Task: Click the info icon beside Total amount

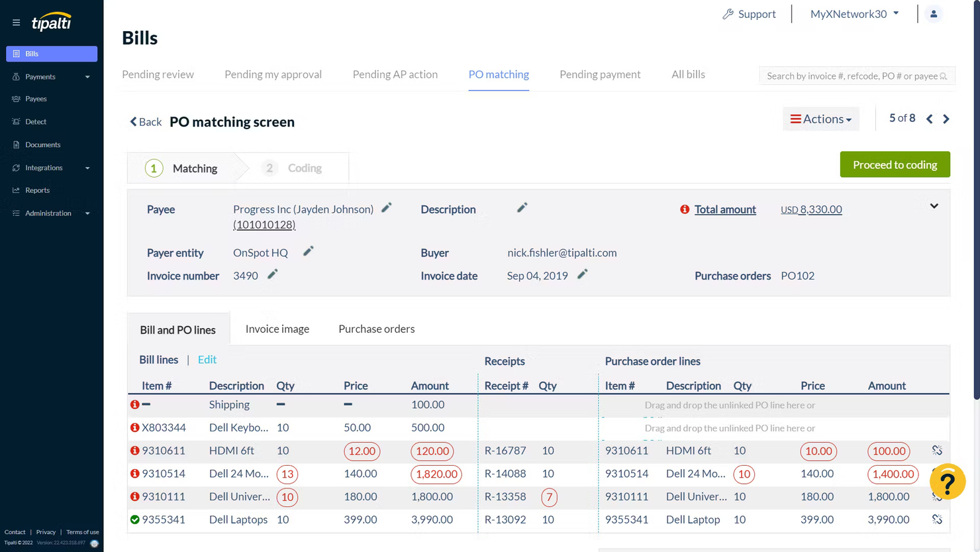Action: point(684,209)
